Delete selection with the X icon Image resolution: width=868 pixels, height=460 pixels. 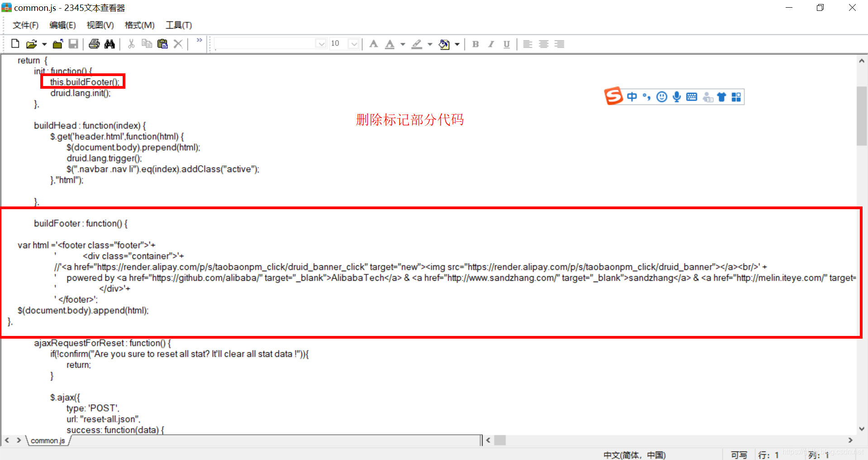[x=178, y=44]
